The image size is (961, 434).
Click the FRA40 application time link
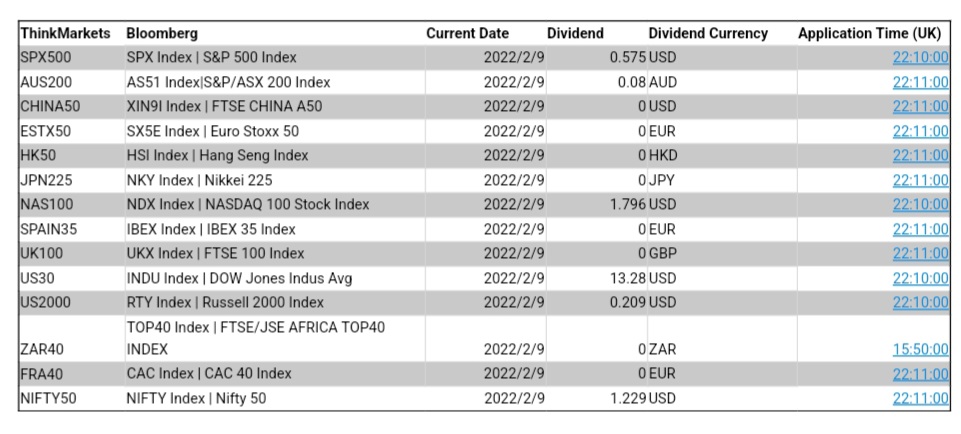click(x=920, y=373)
